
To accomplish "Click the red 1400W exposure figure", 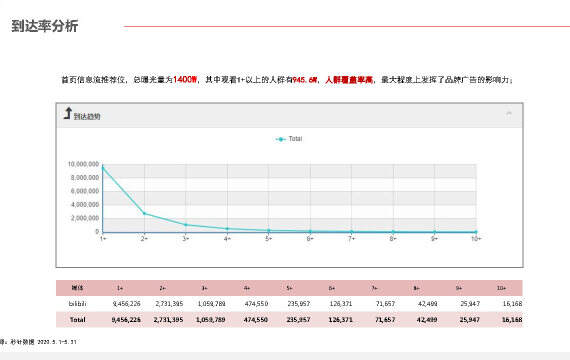I will [185, 79].
